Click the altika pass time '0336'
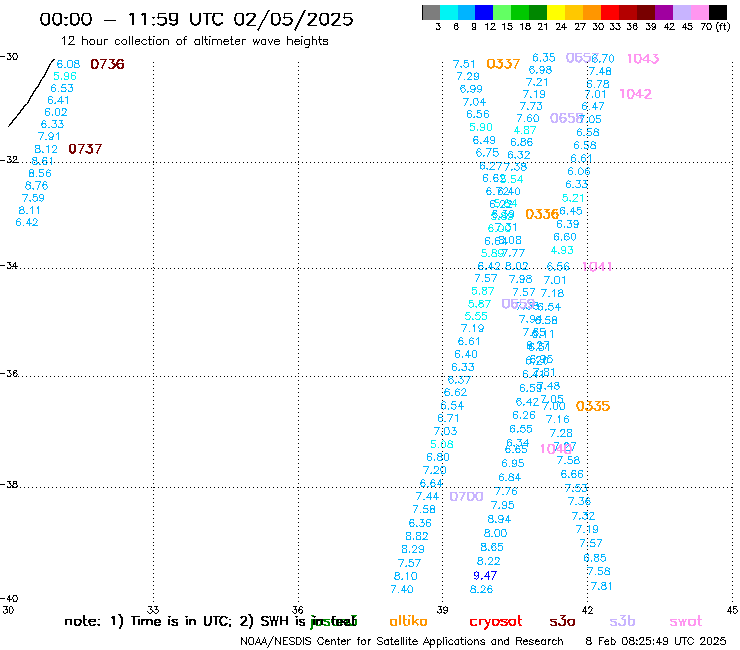This screenshot has height=650, width=740. pos(542,214)
